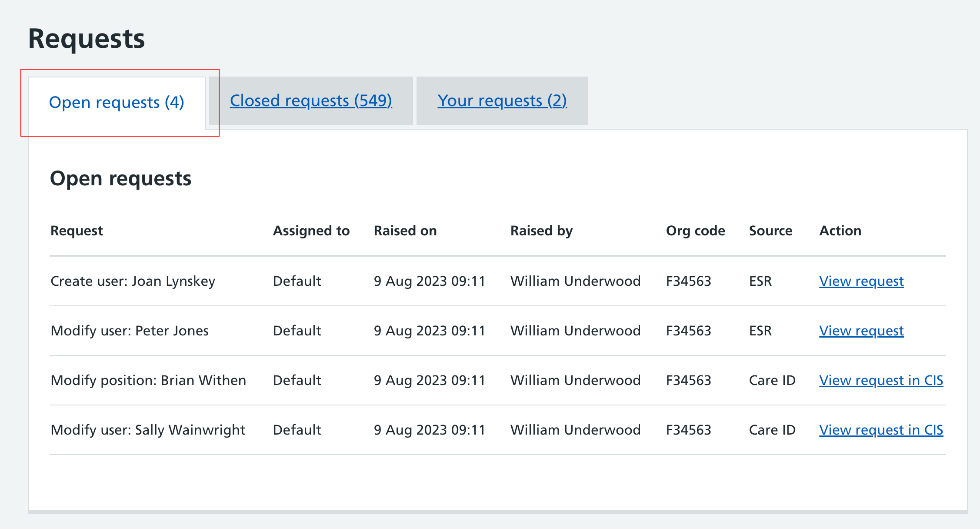This screenshot has height=529, width=980.
Task: Click Care ID in the Brian Withen row
Action: click(772, 381)
